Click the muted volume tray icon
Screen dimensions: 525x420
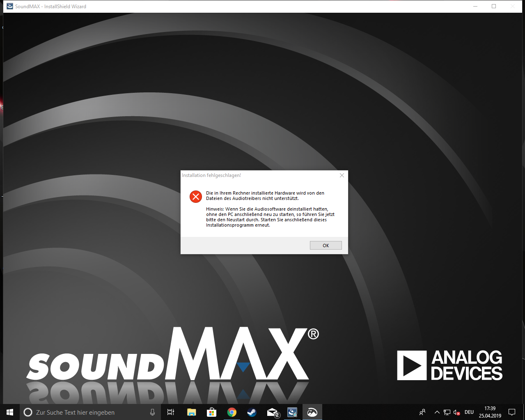click(x=456, y=412)
